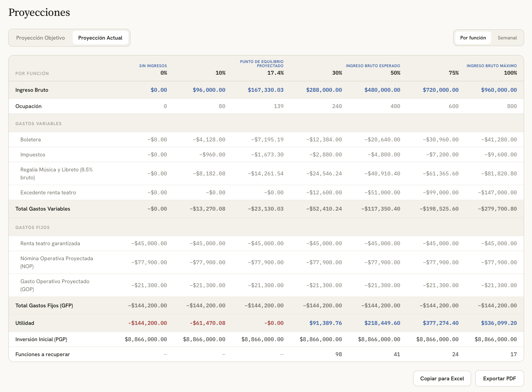Select the $167,330.03 Ingreso Bruto cell
This screenshot has width=532, height=392.
[266, 90]
